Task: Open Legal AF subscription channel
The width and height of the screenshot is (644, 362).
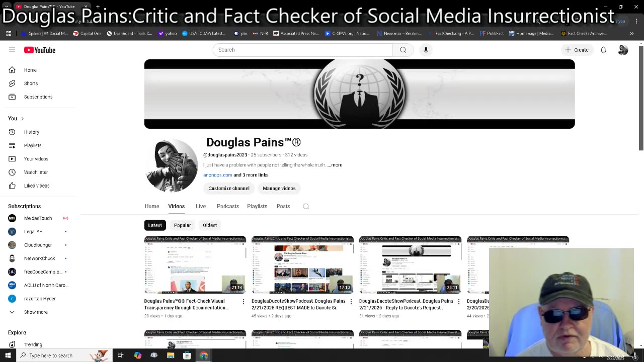Action: click(x=38, y=231)
